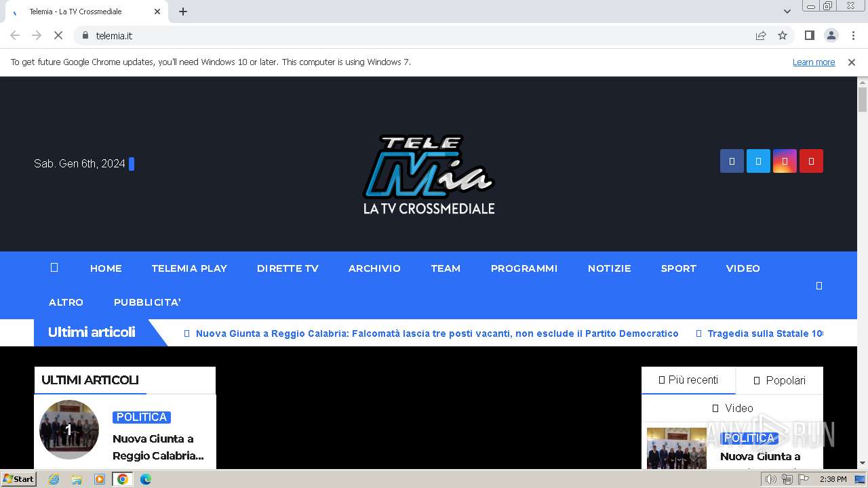Open PROGRAMMI menu item
The width and height of the screenshot is (868, 488).
[524, 268]
